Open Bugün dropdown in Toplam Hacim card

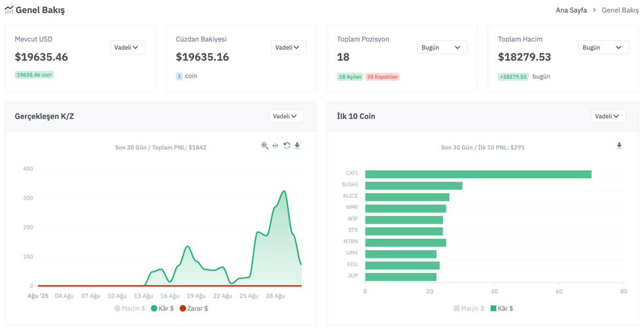tap(603, 47)
